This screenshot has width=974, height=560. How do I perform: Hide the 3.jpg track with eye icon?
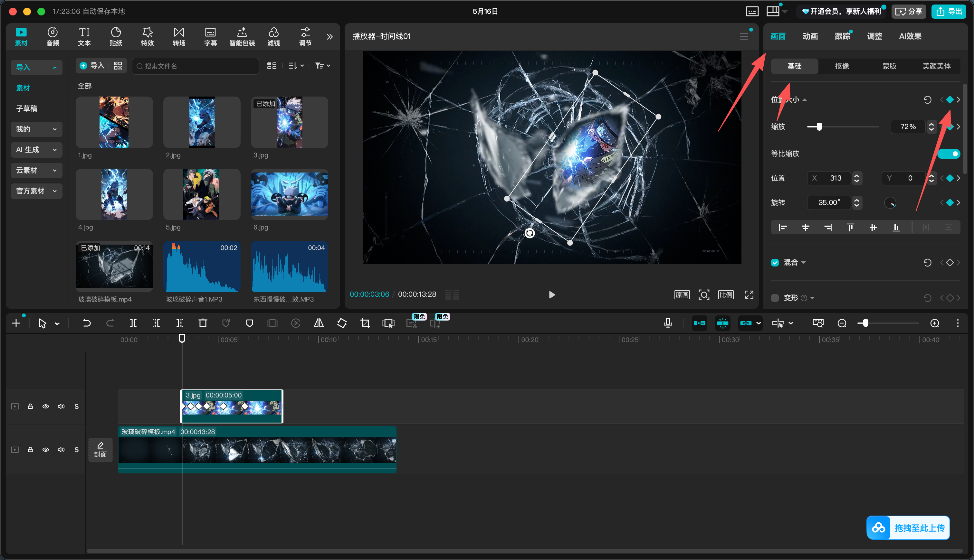[46, 406]
